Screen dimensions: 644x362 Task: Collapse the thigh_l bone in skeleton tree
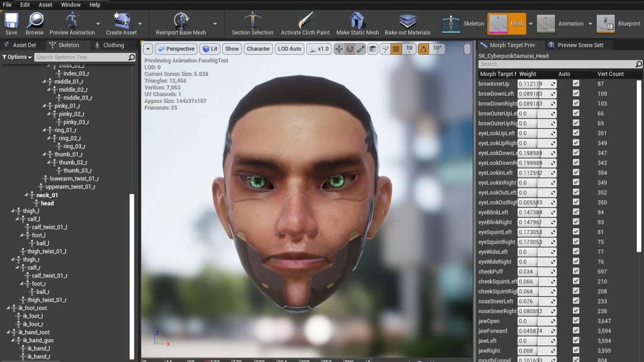13,211
